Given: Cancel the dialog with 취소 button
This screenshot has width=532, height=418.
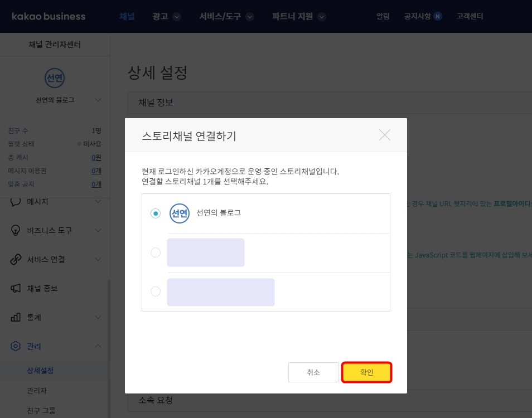Looking at the screenshot, I should pyautogui.click(x=313, y=372).
